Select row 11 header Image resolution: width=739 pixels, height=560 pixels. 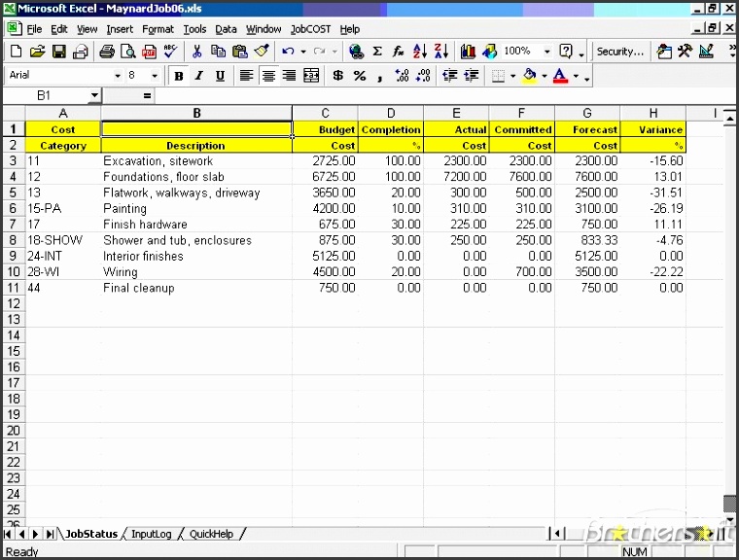pos(14,288)
